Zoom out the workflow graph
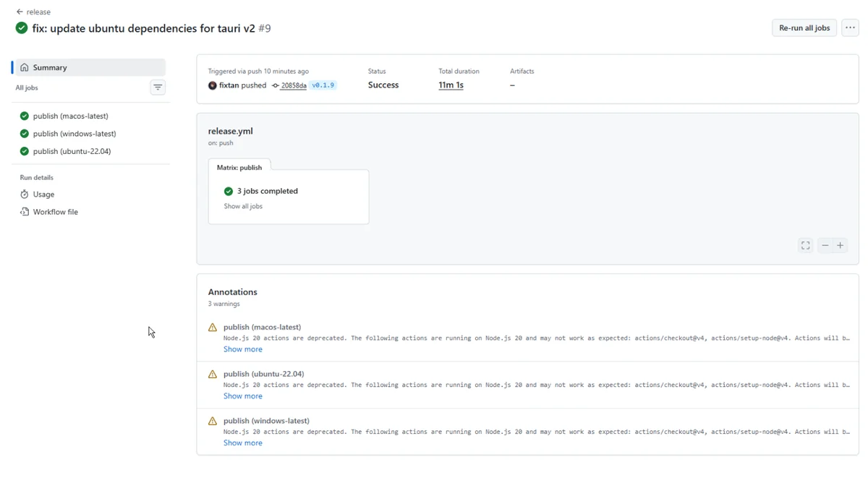This screenshot has width=868, height=478. click(825, 246)
